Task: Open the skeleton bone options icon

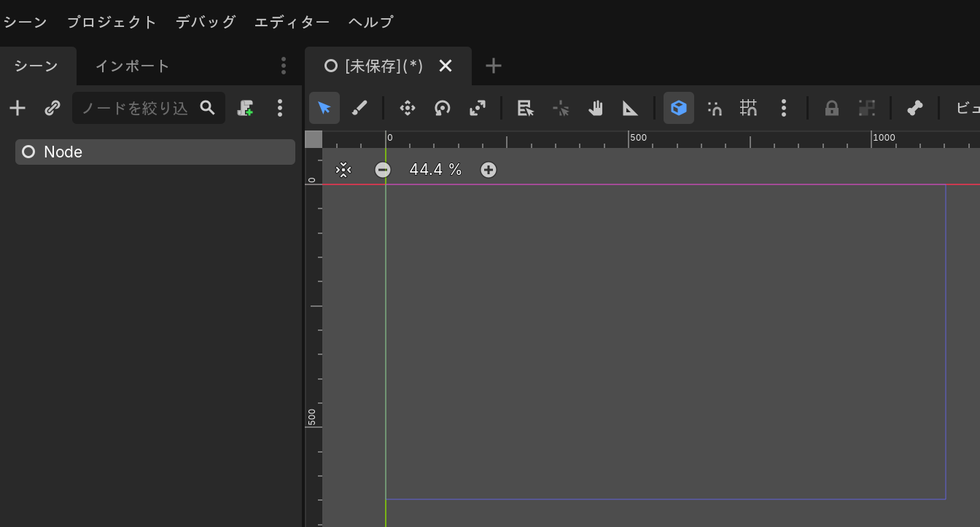Action: (915, 108)
